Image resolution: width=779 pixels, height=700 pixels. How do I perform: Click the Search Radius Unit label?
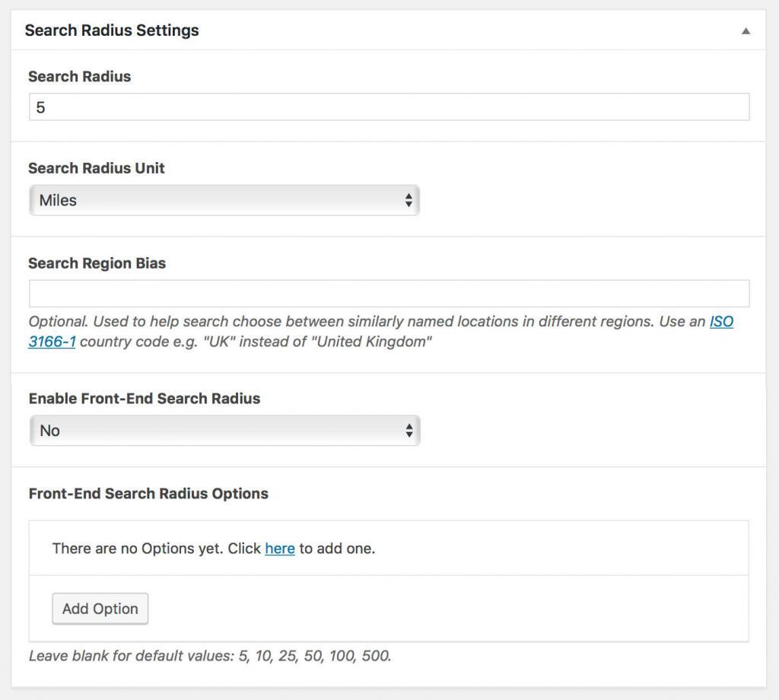[x=96, y=168]
